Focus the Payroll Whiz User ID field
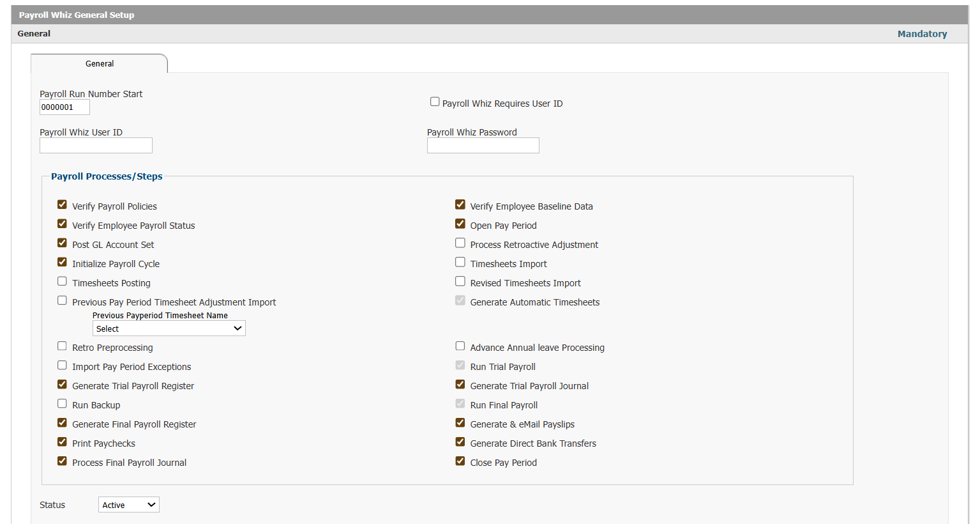 pos(96,146)
